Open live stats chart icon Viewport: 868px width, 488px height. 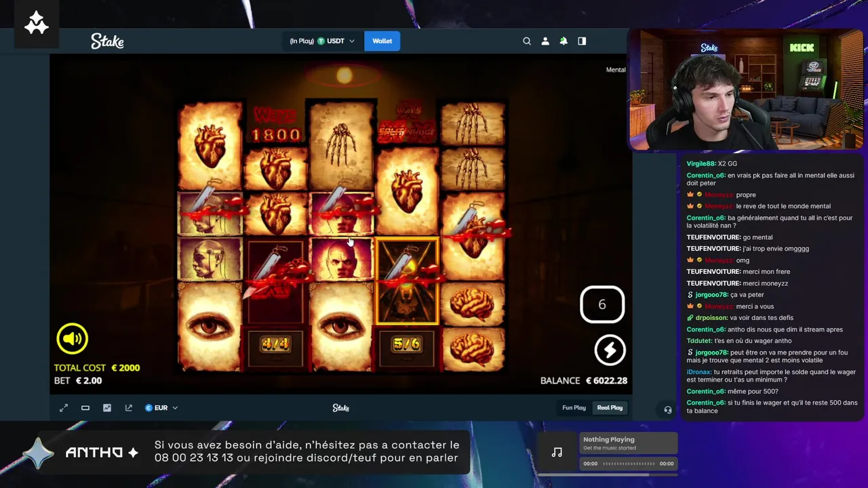107,408
